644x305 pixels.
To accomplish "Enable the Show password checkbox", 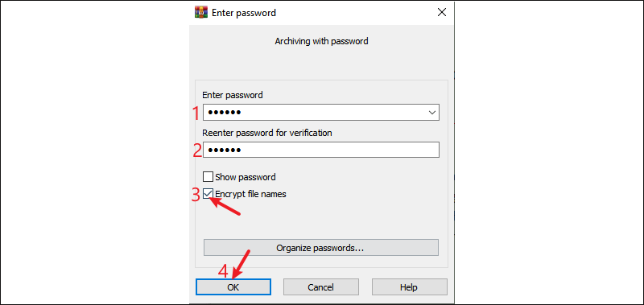I will (x=208, y=177).
